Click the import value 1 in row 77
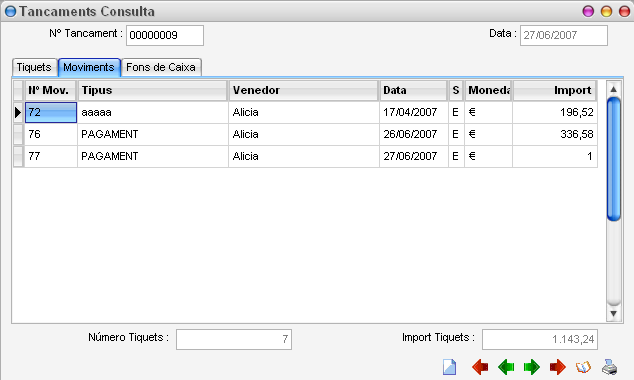This screenshot has width=634, height=380. point(555,156)
